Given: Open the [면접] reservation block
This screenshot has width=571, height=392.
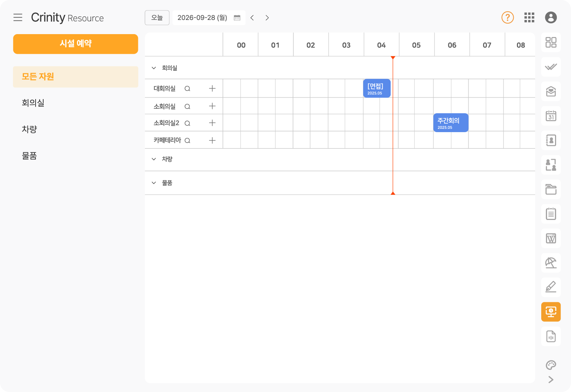Looking at the screenshot, I should [377, 88].
